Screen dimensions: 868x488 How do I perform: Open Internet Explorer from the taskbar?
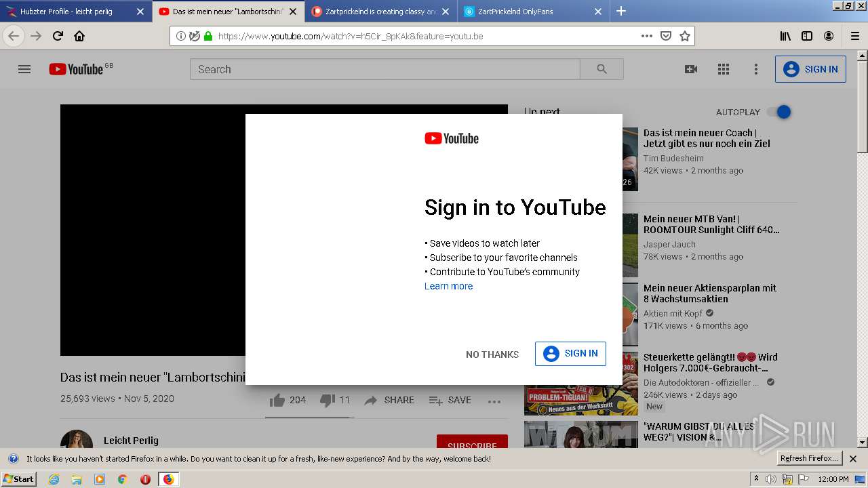54,479
